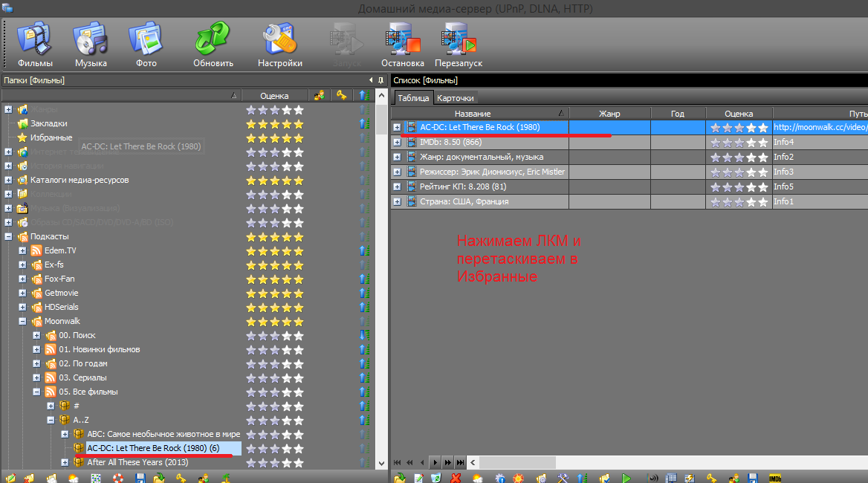Select the Таблица tab
This screenshot has width=868, height=483.
[x=413, y=98]
